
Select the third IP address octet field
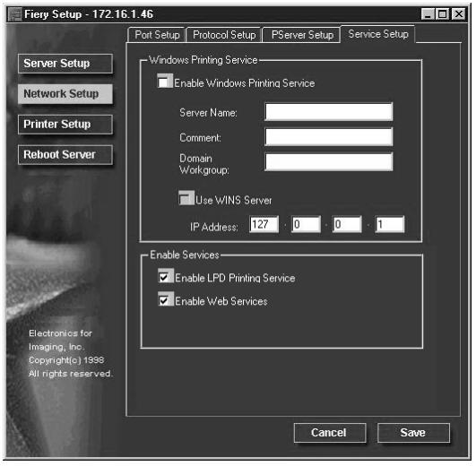tap(347, 224)
